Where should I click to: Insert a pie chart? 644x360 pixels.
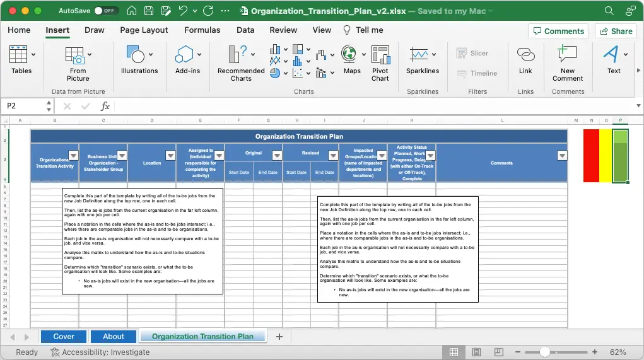click(x=275, y=73)
